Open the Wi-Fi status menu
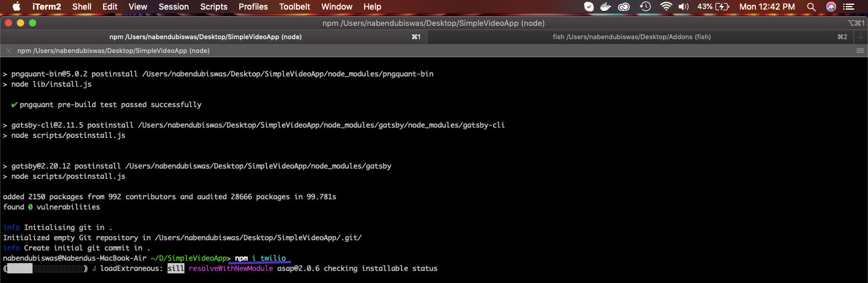The width and height of the screenshot is (868, 283). pos(665,7)
